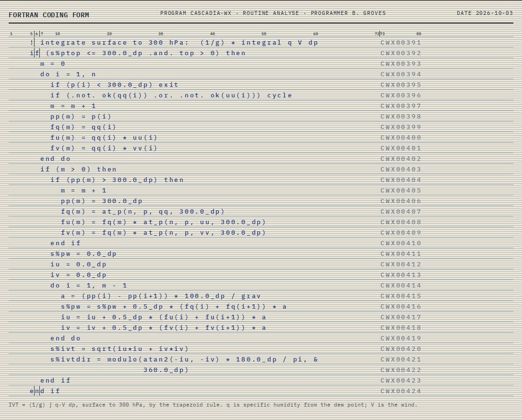Click column marker 60 on ruler

point(316,34)
